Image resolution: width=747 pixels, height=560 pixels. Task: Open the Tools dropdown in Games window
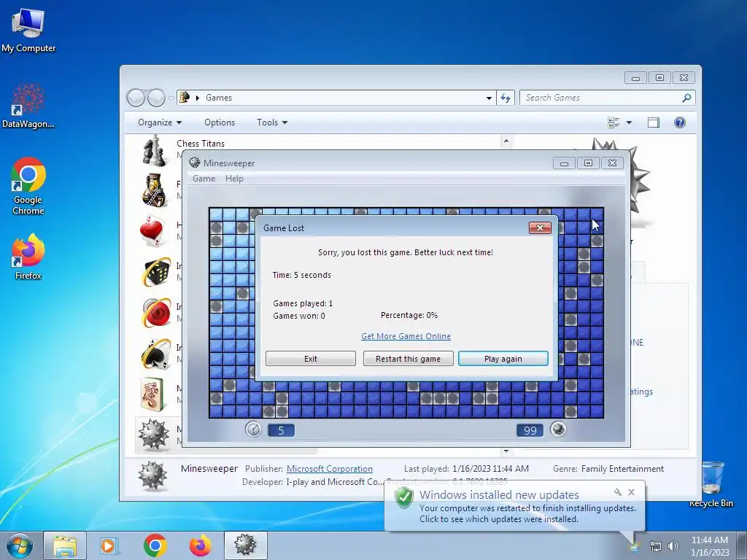point(272,122)
